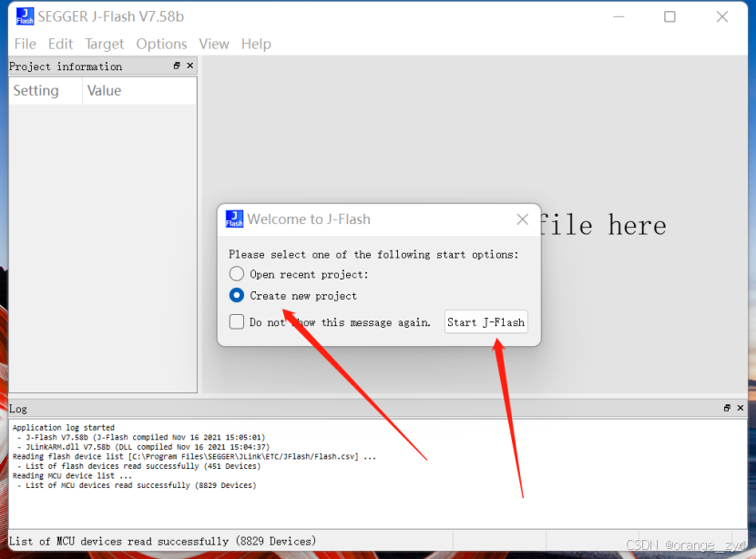Click the Value column header
Screen dimensions: 756x559
139,91
